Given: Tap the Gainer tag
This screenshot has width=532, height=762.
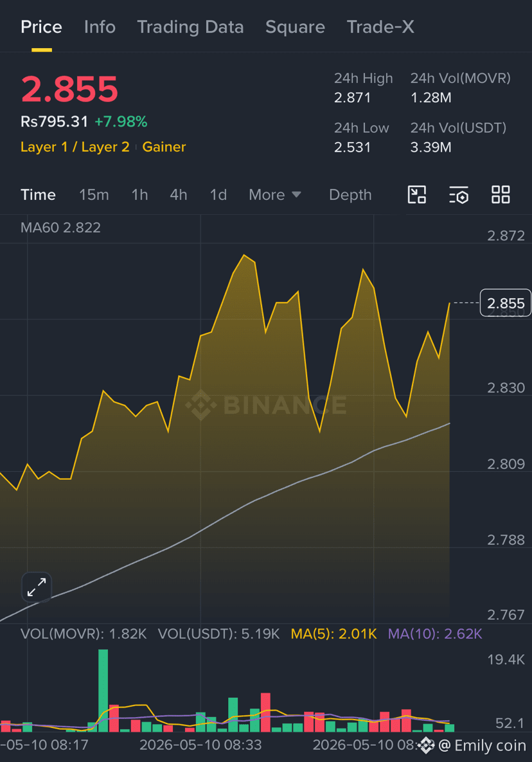Looking at the screenshot, I should 164,146.
